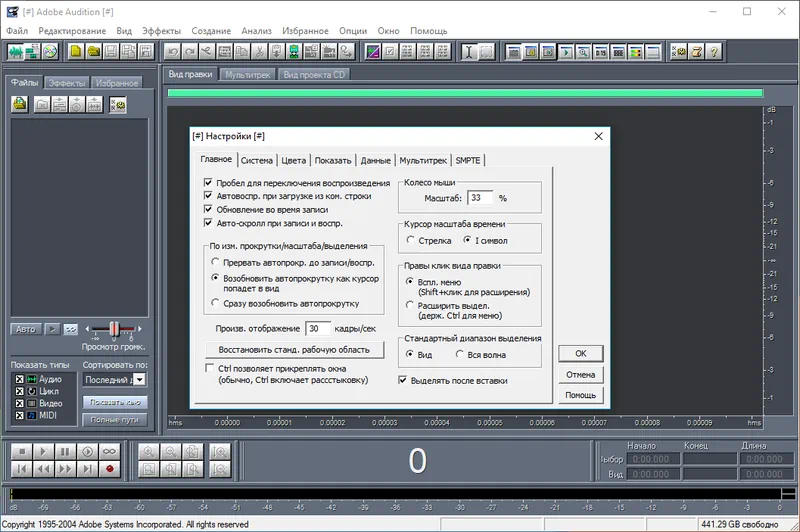The image size is (800, 532).
Task: Toggle 'Автовоспр. при загрузке из ком. строки' checkbox
Action: coord(208,195)
